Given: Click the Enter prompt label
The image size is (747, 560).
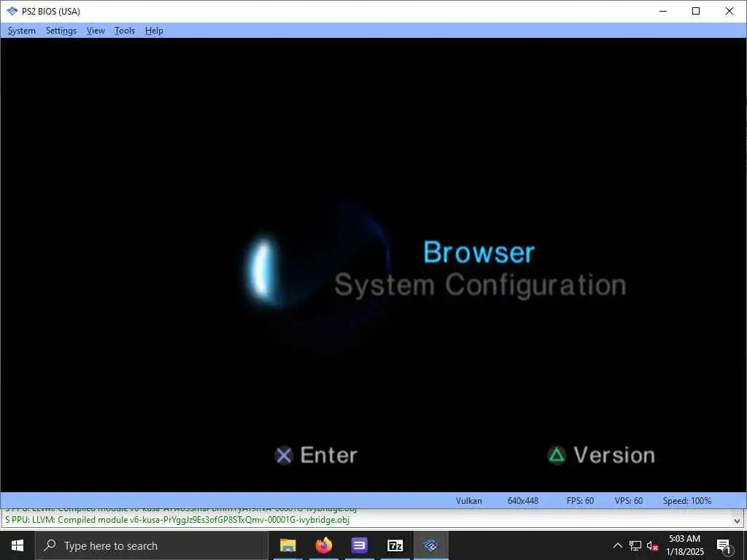Looking at the screenshot, I should (x=329, y=455).
